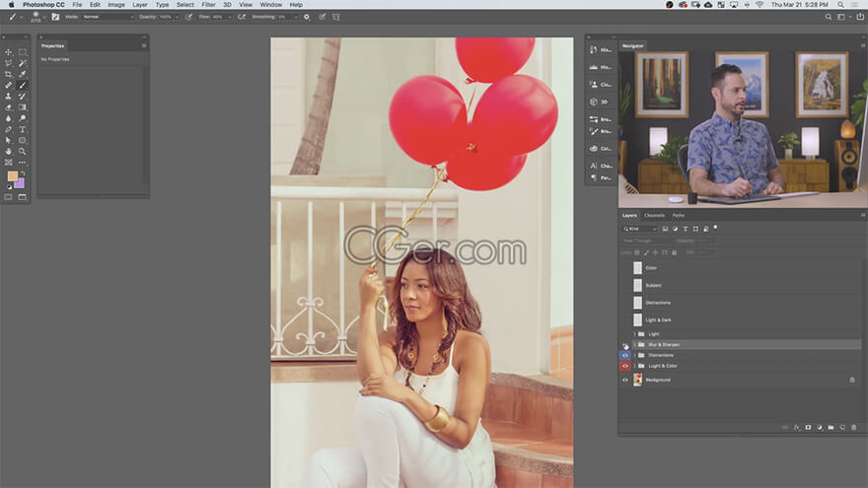This screenshot has height=488, width=868.
Task: Select the Move tool
Action: point(8,52)
